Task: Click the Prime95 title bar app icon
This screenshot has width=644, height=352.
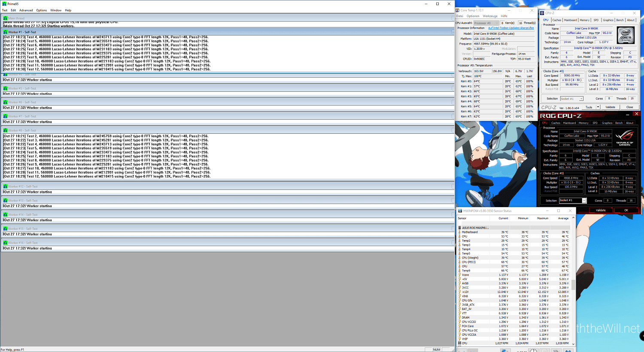Action: tap(4, 4)
